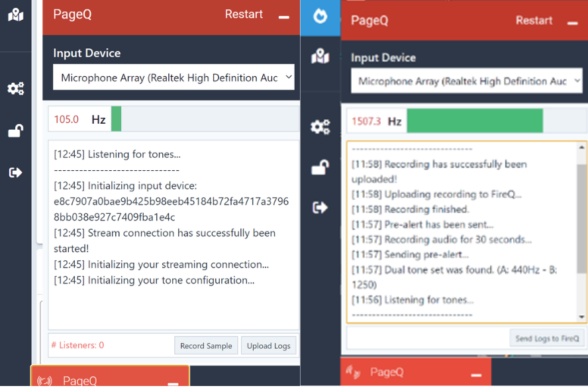Image resolution: width=588 pixels, height=388 pixels.
Task: Open the map icon beside the 1507.3 Hz panel
Action: tap(320, 56)
